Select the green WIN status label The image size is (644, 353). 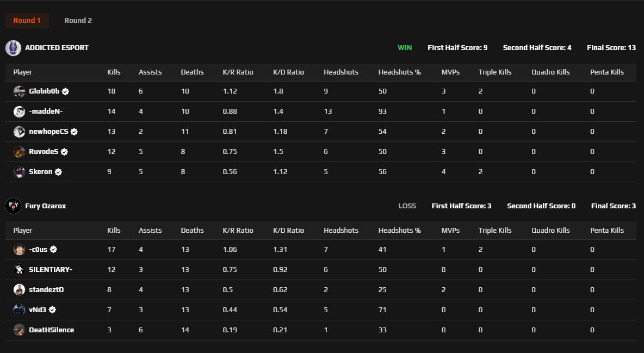click(x=405, y=48)
